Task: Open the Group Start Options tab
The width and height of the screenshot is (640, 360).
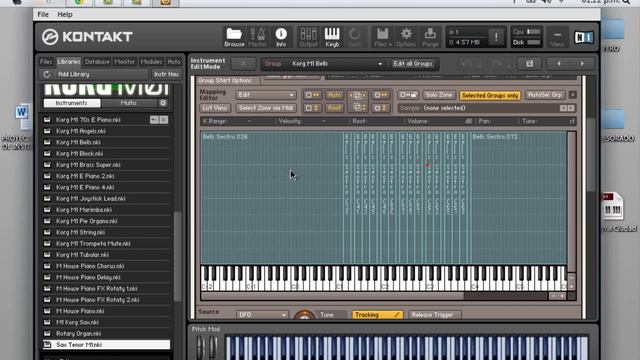Action: pos(226,80)
